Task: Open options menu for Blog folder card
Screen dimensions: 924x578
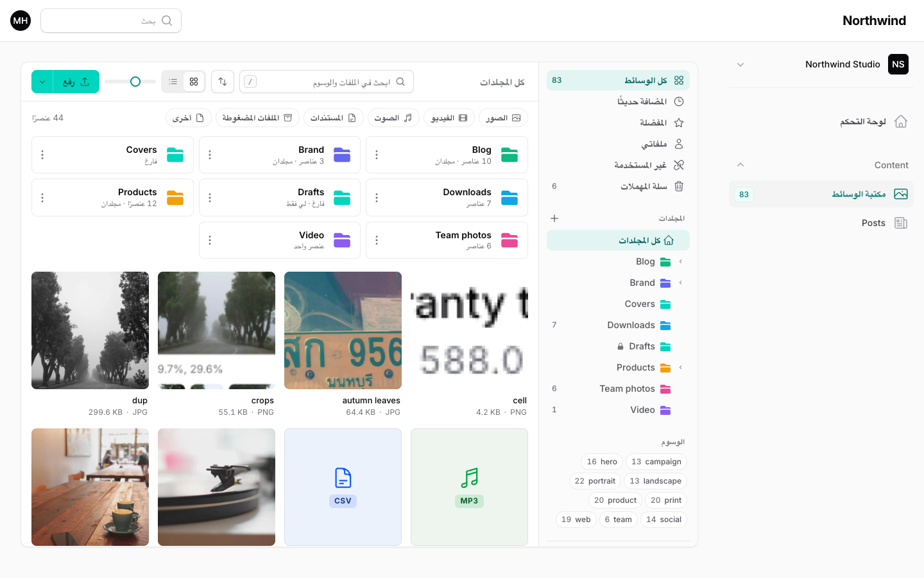Action: (377, 155)
